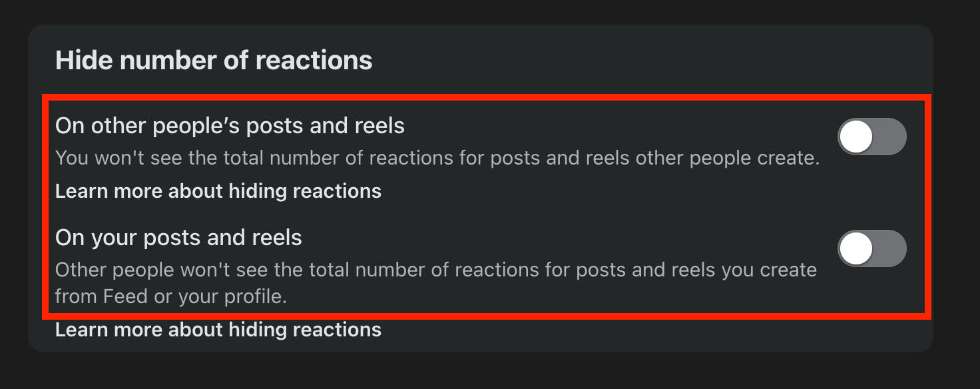Click the white knob of the other people's posts toggle
This screenshot has width=980, height=389.
[x=856, y=137]
